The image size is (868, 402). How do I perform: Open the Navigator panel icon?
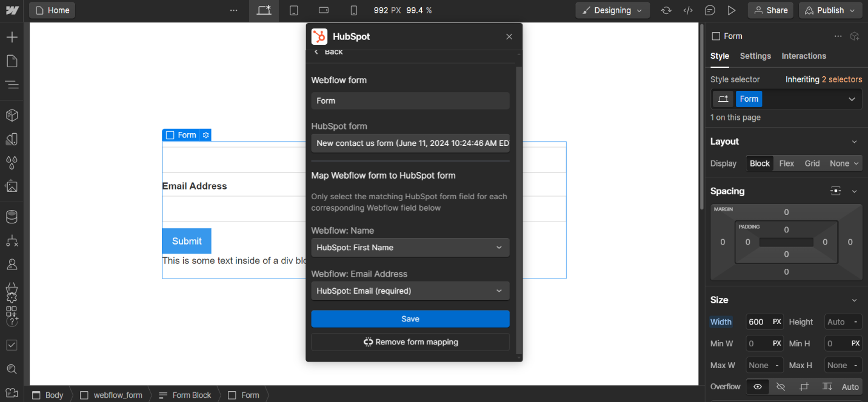tap(12, 85)
